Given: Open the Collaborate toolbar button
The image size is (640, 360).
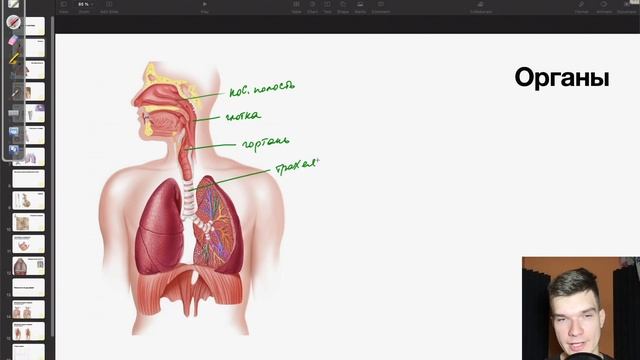Looking at the screenshot, I should 480,6.
